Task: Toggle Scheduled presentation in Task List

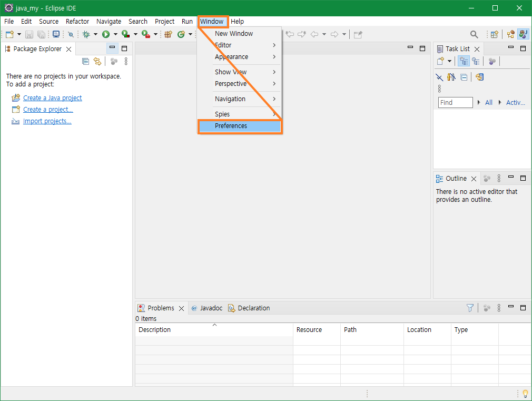Action: [x=476, y=62]
